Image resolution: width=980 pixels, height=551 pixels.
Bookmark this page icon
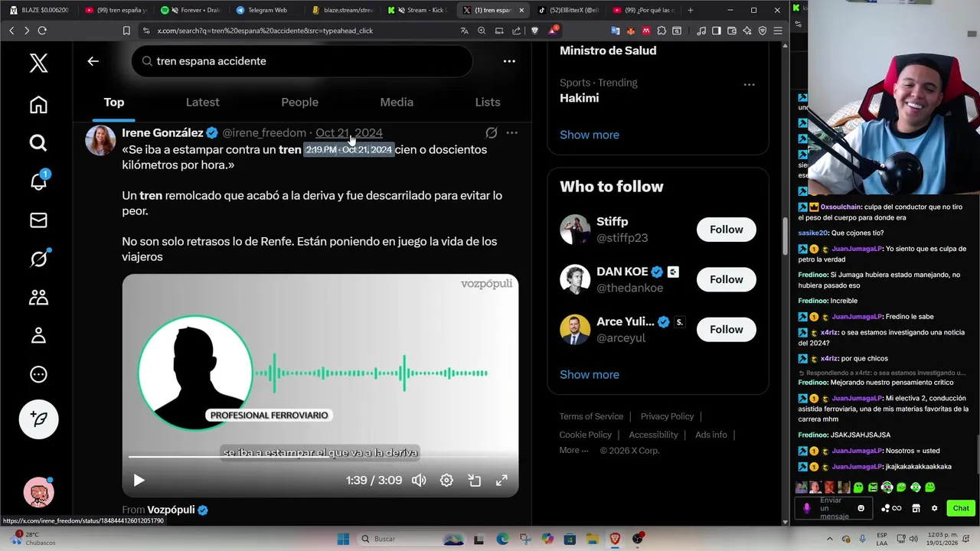pos(126,31)
